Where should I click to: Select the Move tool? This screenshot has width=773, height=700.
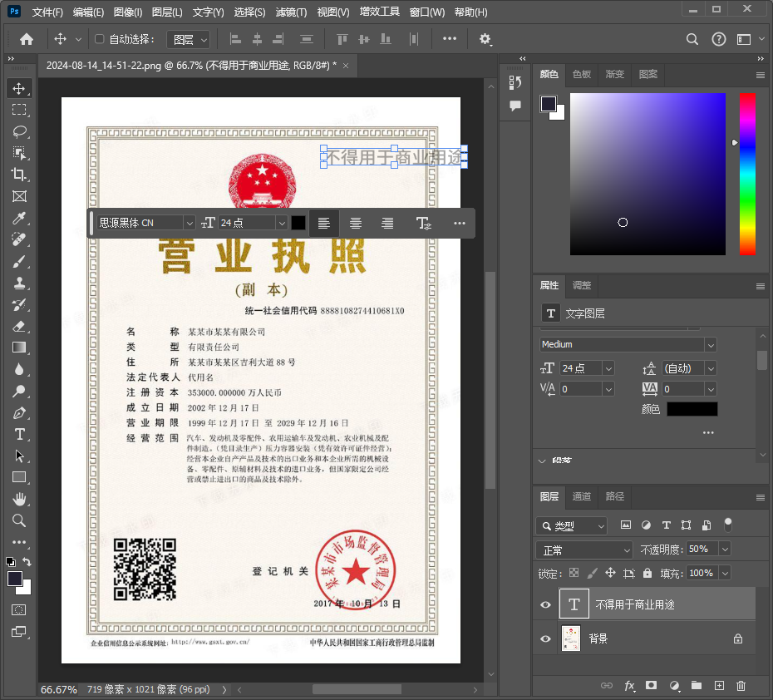click(x=21, y=87)
